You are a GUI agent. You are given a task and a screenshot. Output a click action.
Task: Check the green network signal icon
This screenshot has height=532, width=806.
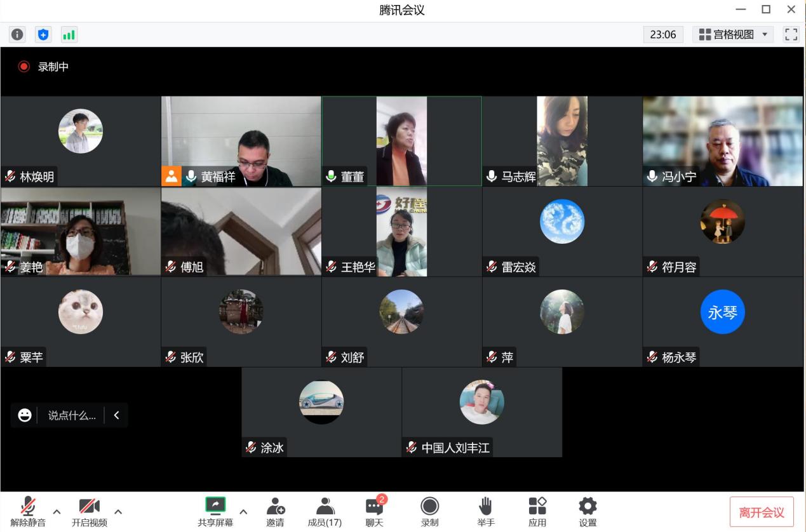coord(69,35)
